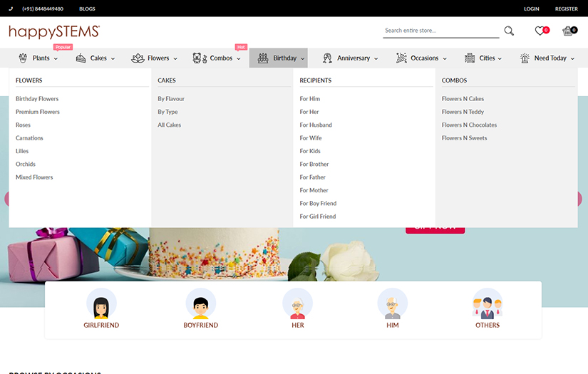Select the Her recipient avatar
588x374 pixels.
(x=297, y=304)
